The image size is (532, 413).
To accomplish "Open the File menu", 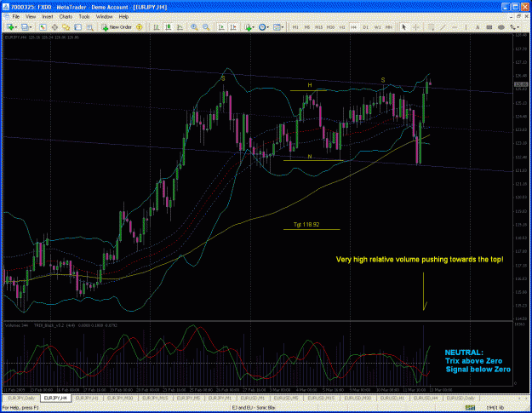I will click(16, 17).
